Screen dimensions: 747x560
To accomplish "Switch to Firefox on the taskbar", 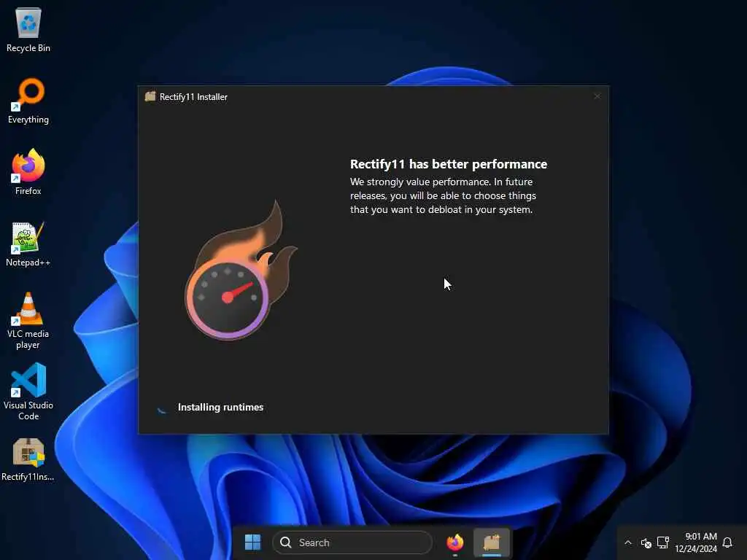I will (x=455, y=542).
